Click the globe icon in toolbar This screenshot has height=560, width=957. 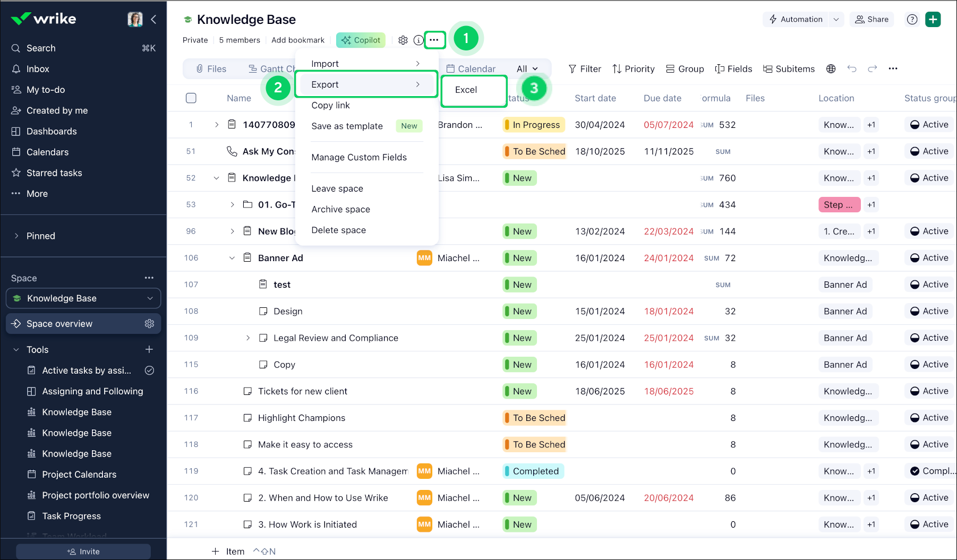(x=831, y=69)
